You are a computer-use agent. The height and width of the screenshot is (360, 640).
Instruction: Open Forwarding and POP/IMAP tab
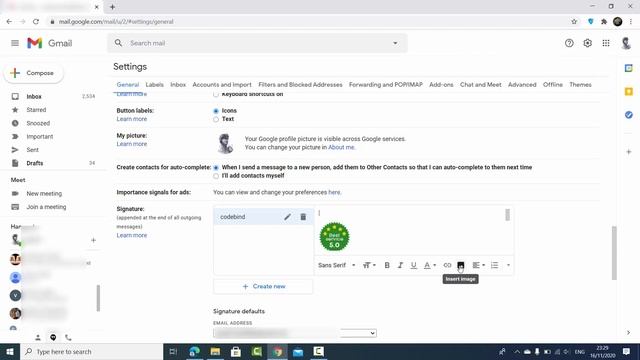(385, 84)
